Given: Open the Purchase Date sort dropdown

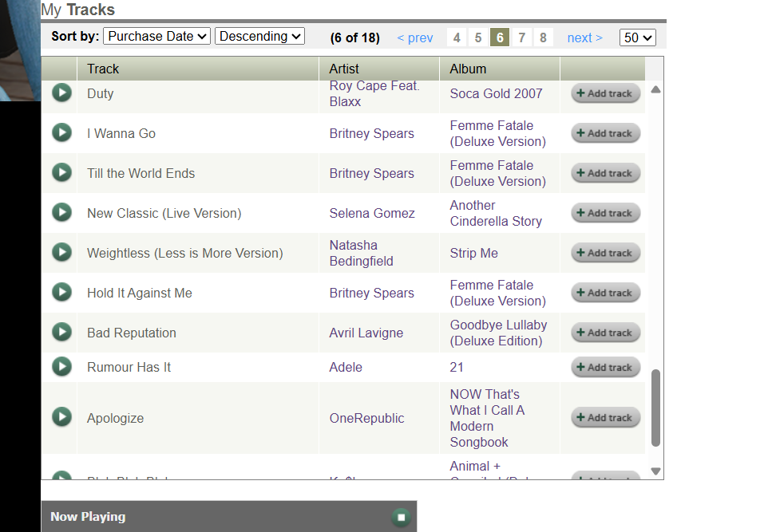Looking at the screenshot, I should coord(156,37).
